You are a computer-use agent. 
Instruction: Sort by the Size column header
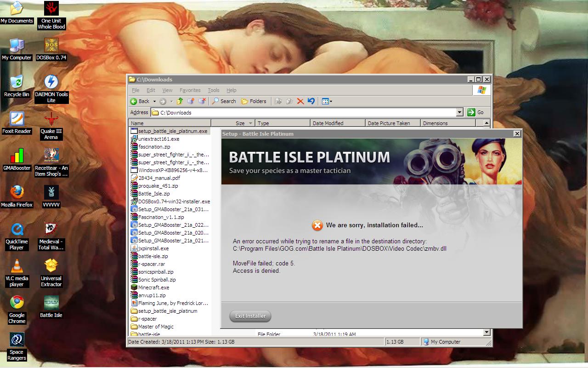(233, 123)
